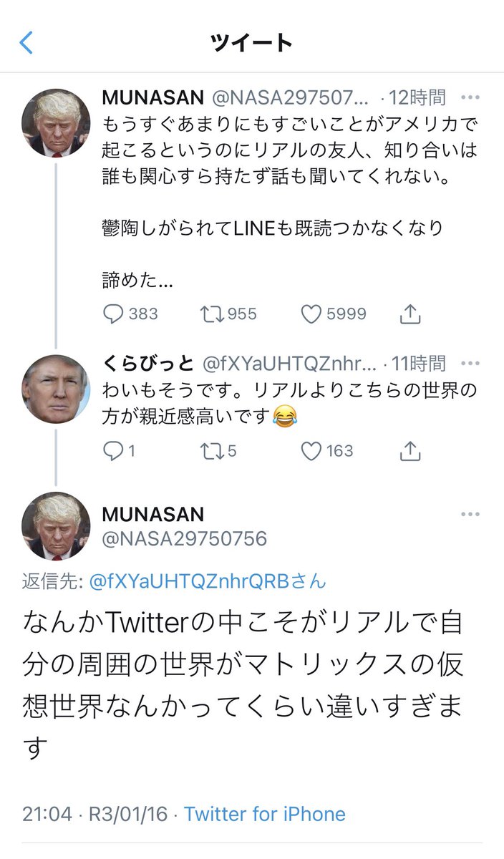
Task: Like くらびっと's tweet with 163 likes
Action: [311, 451]
